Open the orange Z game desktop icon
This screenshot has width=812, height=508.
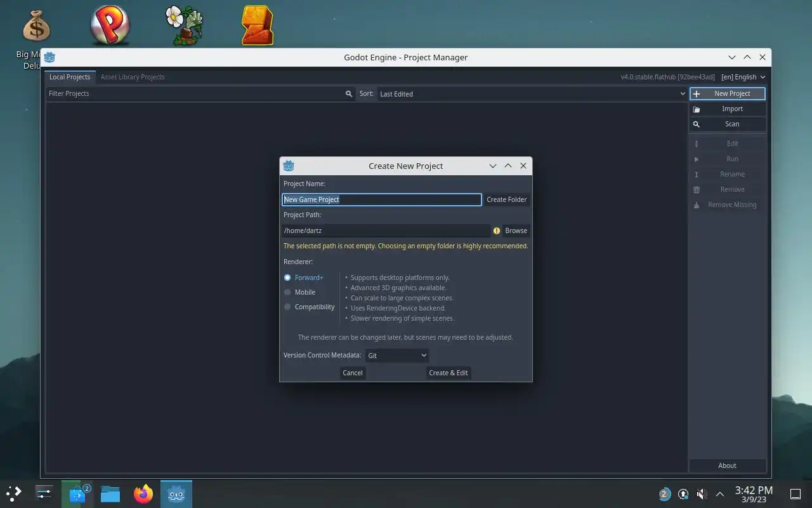coord(258,25)
